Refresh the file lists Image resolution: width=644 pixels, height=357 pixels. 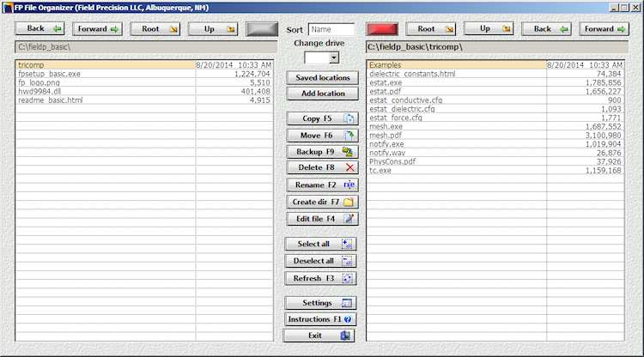(320, 278)
